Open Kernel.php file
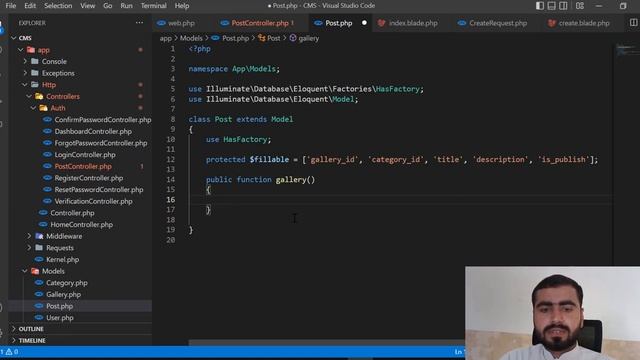640x360 pixels. pos(62,259)
